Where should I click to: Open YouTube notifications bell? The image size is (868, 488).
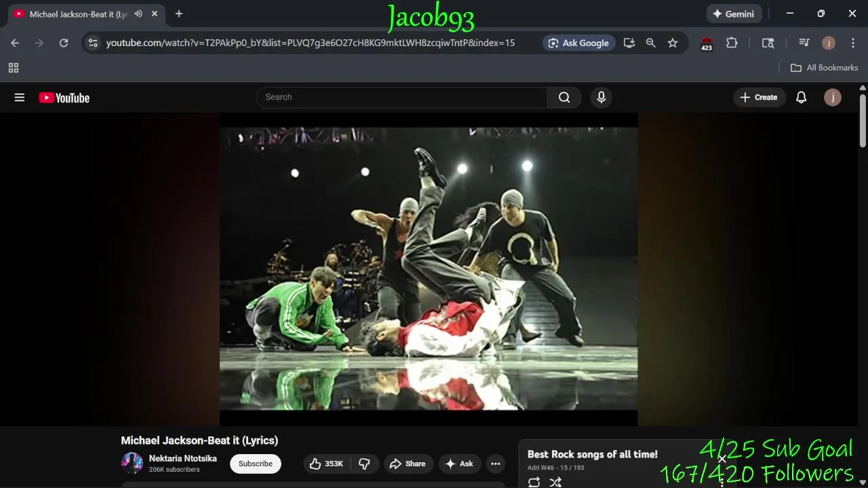801,98
